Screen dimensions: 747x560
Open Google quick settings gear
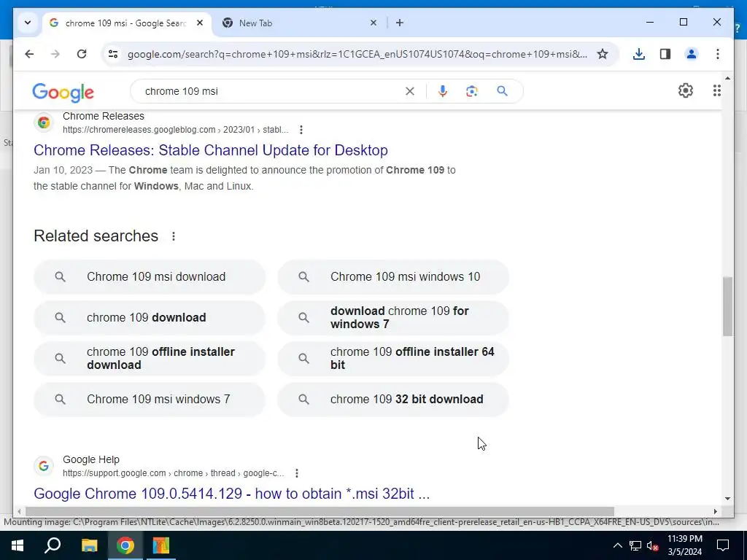pos(685,90)
